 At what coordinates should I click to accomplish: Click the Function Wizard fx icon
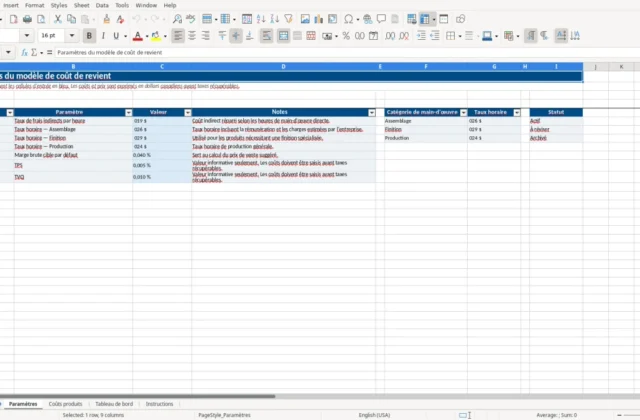click(24, 52)
